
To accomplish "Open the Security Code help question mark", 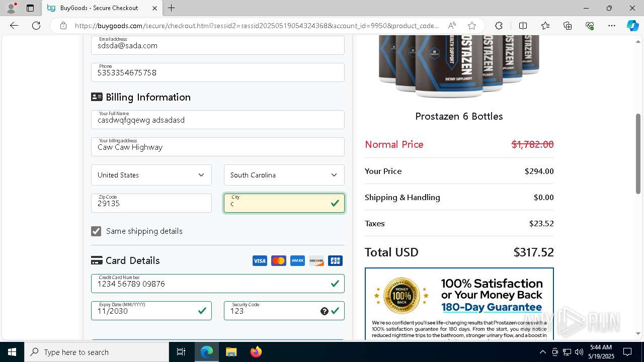I will 325,311.
